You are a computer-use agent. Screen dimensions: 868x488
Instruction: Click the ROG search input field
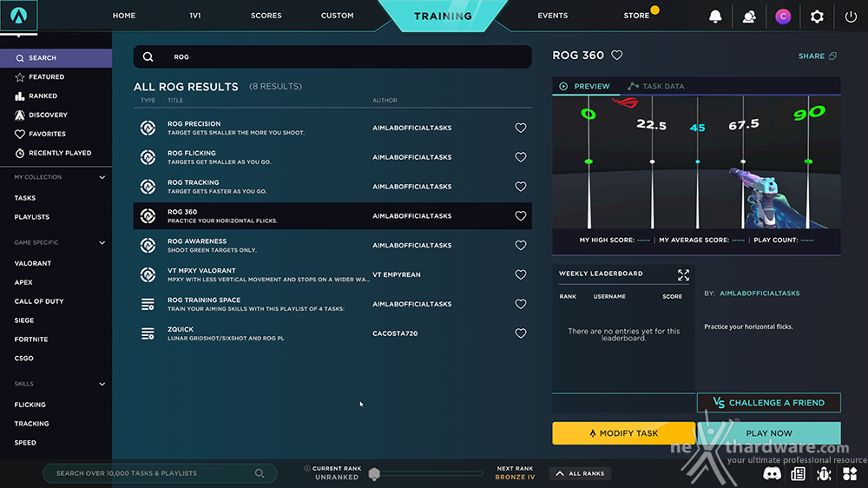[332, 57]
